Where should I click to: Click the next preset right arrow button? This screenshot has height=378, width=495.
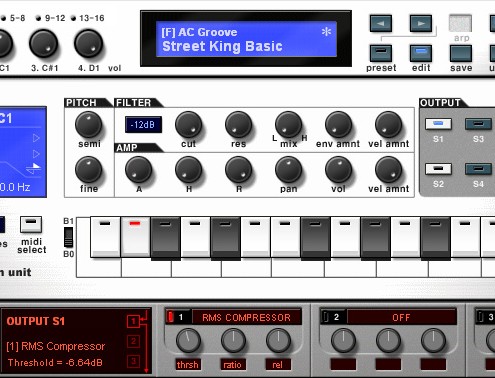421,23
